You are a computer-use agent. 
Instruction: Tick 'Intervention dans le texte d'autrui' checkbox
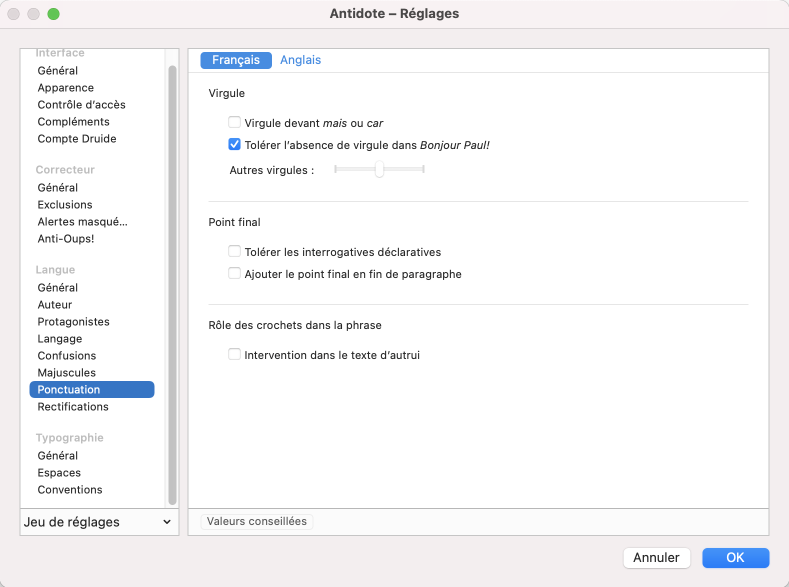235,354
